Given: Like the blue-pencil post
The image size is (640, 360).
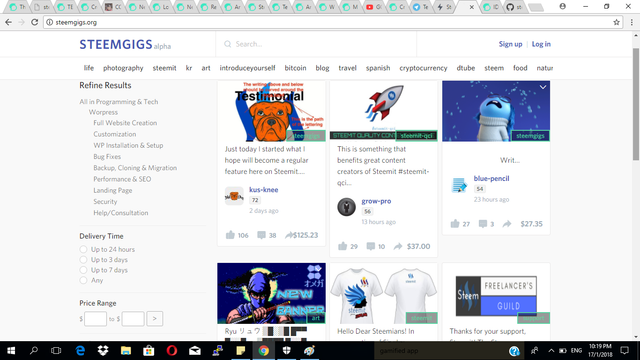Looking at the screenshot, I should (455, 224).
